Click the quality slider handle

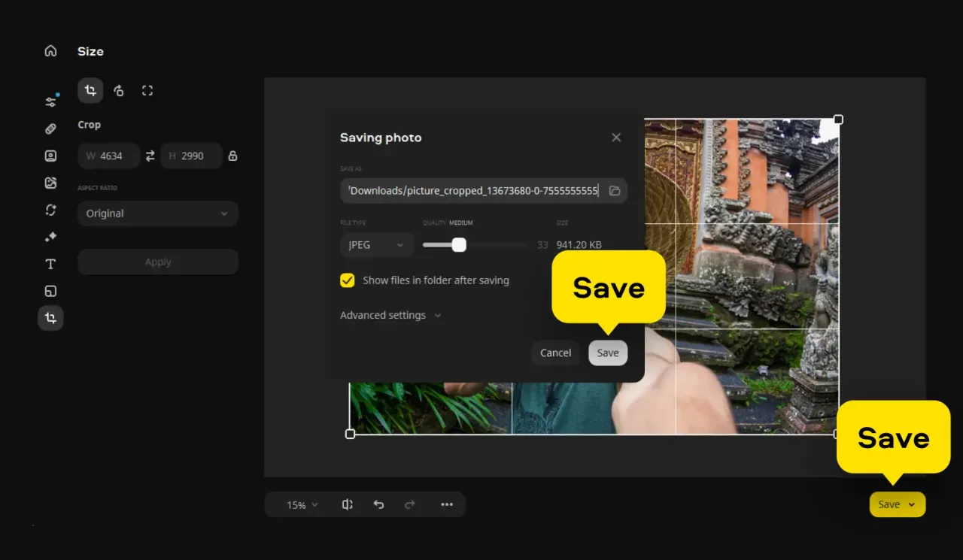pos(459,245)
